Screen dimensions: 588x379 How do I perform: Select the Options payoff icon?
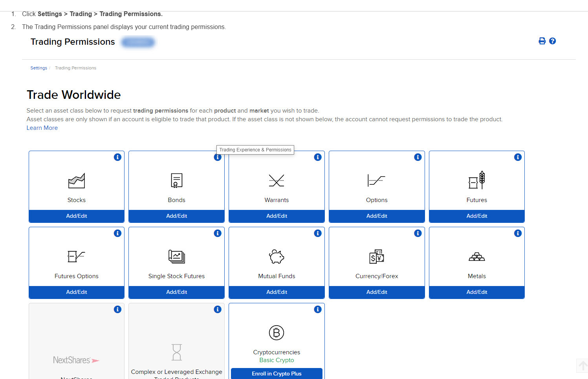376,180
